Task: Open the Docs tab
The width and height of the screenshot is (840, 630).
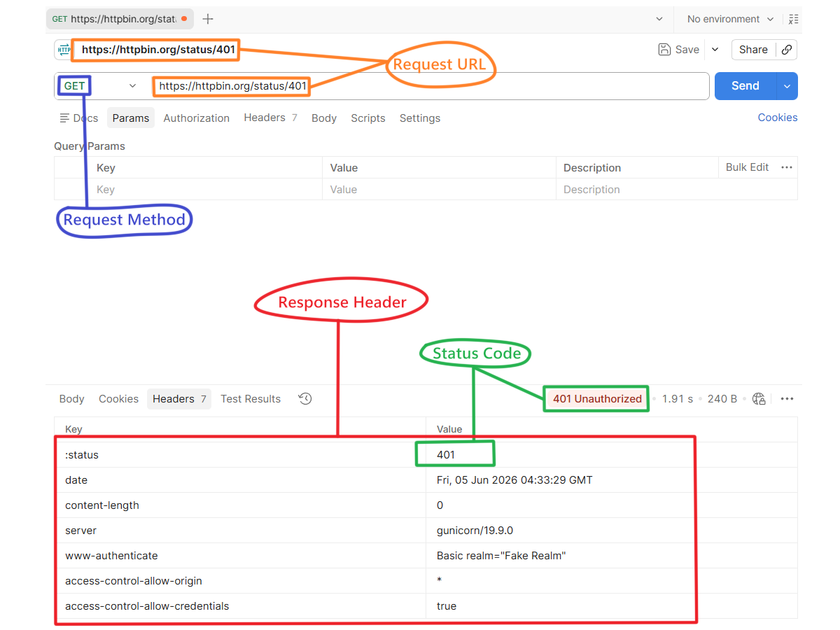Action: pyautogui.click(x=79, y=118)
